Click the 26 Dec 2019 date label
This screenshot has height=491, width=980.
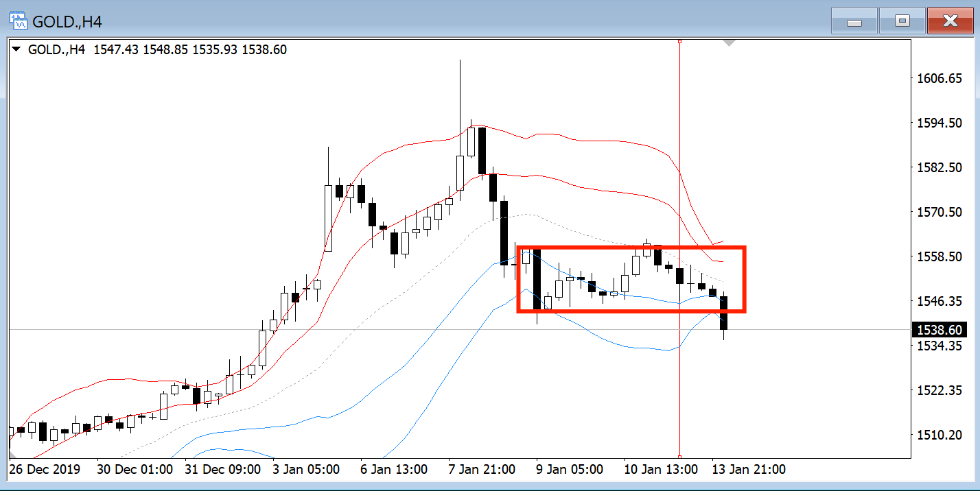click(x=45, y=470)
